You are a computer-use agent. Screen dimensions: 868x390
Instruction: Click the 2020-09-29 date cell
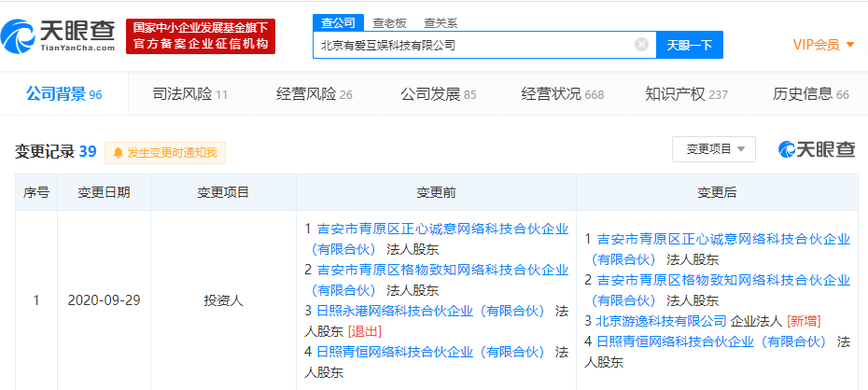(x=105, y=300)
